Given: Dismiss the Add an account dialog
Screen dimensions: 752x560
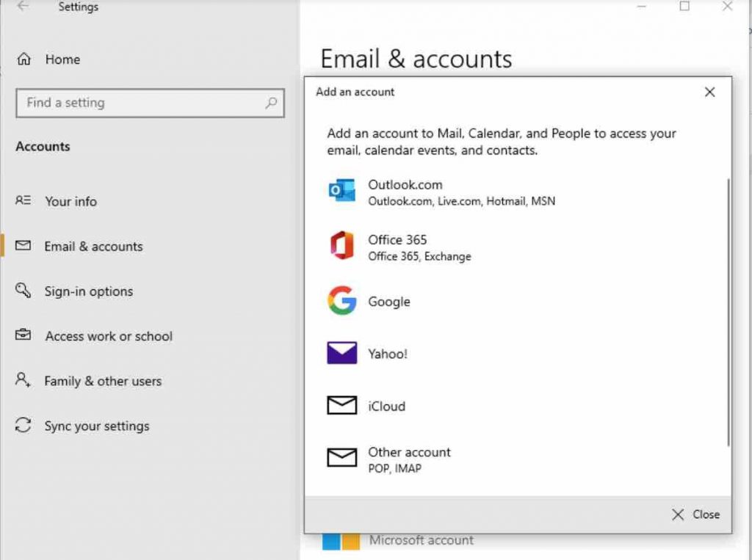Looking at the screenshot, I should [709, 92].
